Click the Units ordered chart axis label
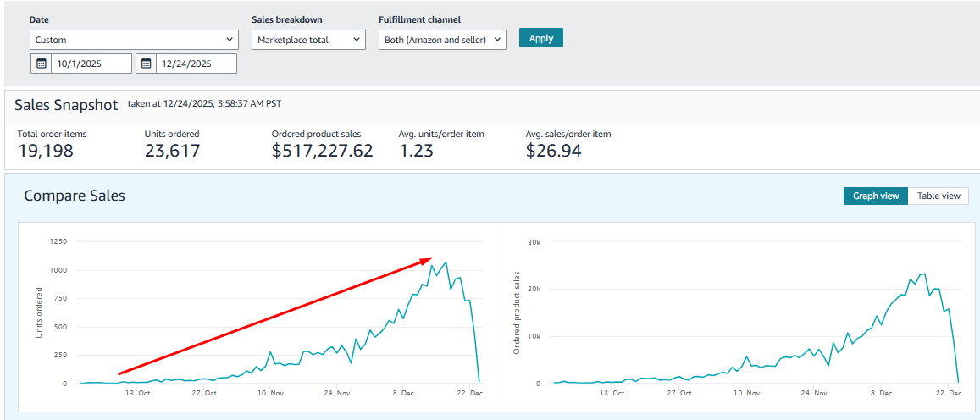 click(39, 313)
